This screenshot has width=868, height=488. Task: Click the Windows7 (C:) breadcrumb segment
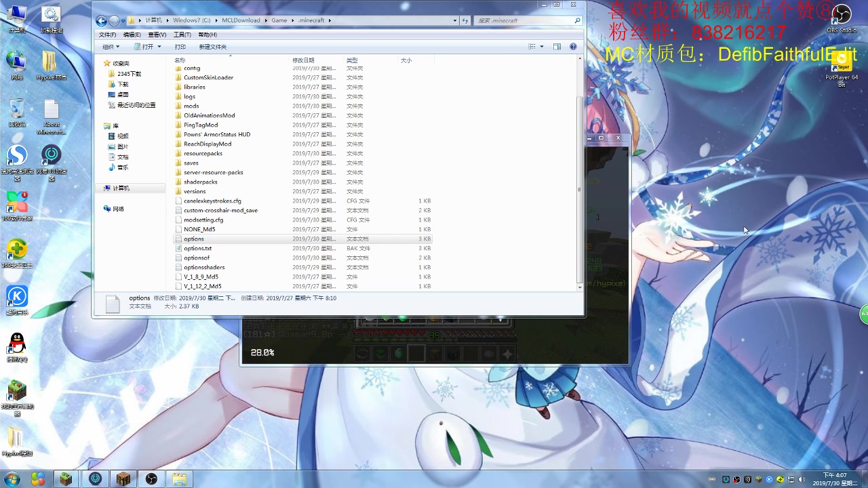point(192,20)
